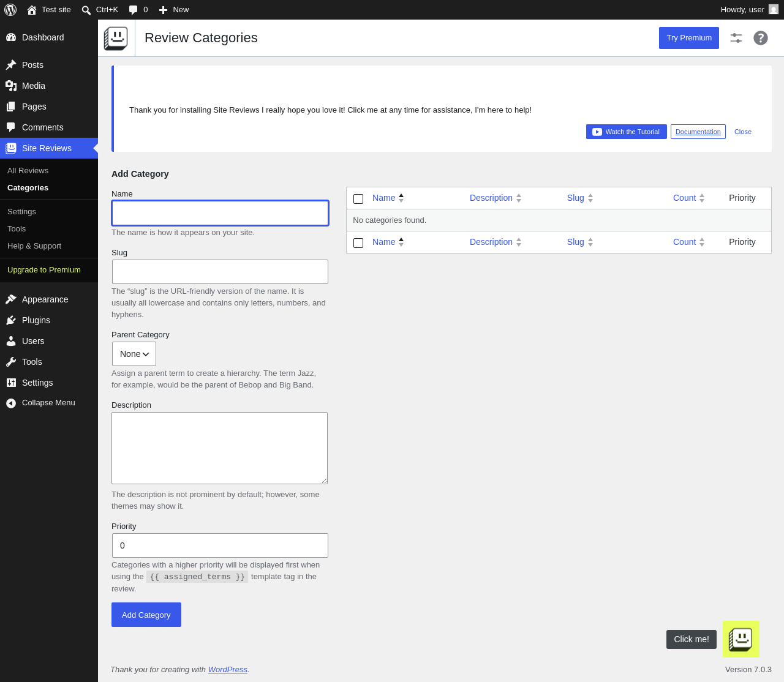
Task: Close the welcome notice
Action: [743, 132]
